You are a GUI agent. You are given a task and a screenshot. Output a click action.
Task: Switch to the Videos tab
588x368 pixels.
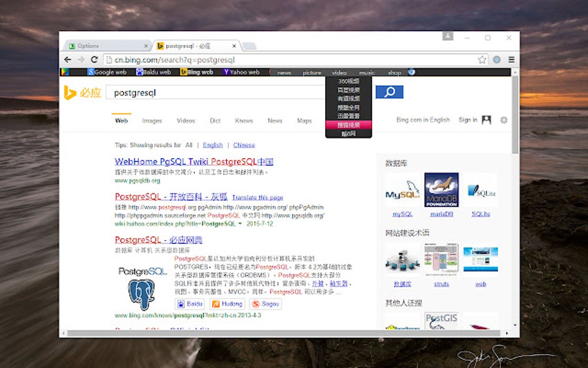(186, 121)
